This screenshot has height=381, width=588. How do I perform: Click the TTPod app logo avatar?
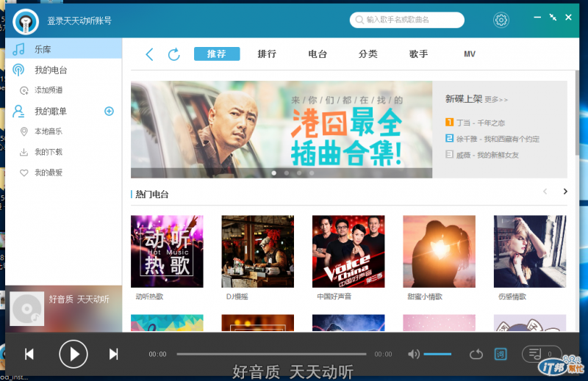[26, 21]
